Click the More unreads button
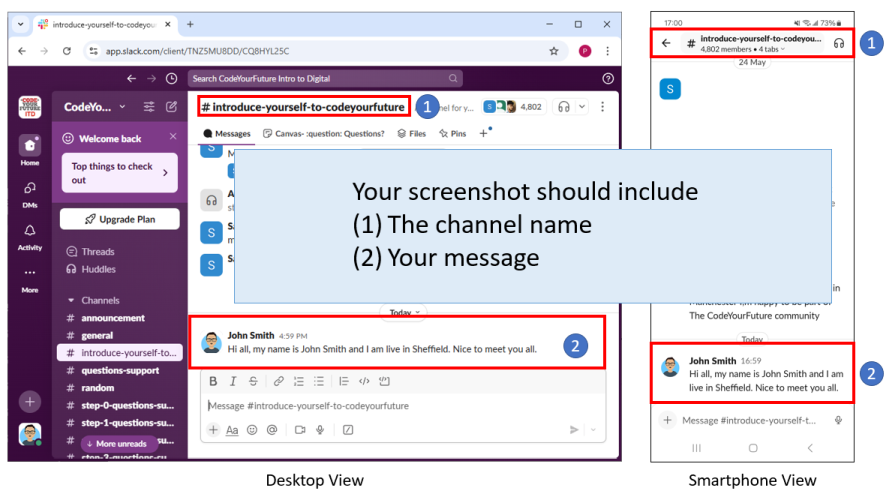 (x=115, y=443)
